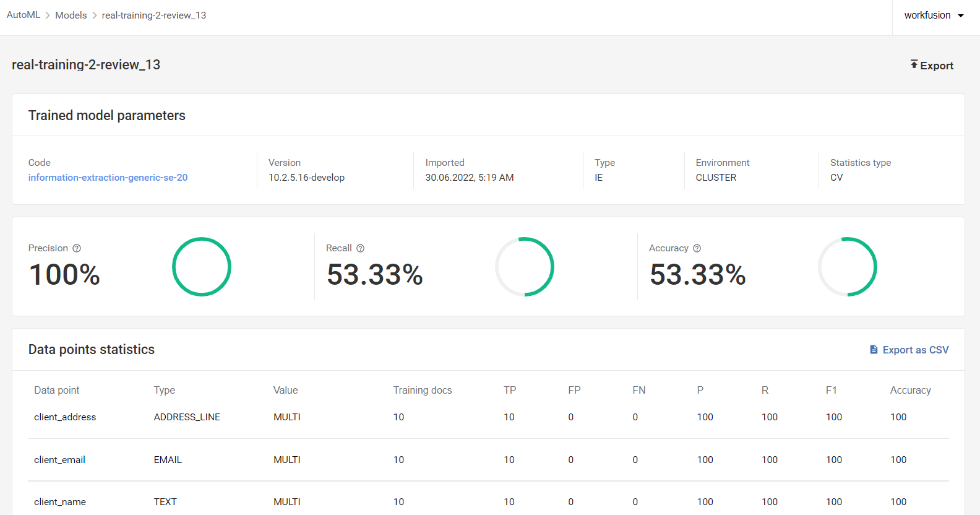Click the Precision 100% circular gauge
Screen dimensions: 980x515
(x=202, y=267)
